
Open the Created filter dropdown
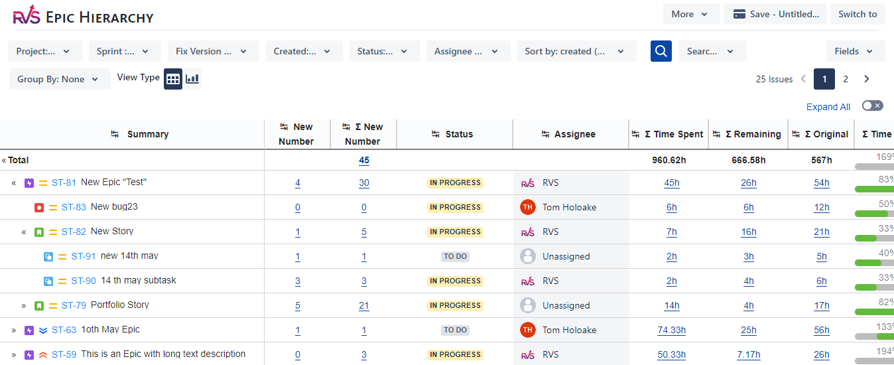304,51
